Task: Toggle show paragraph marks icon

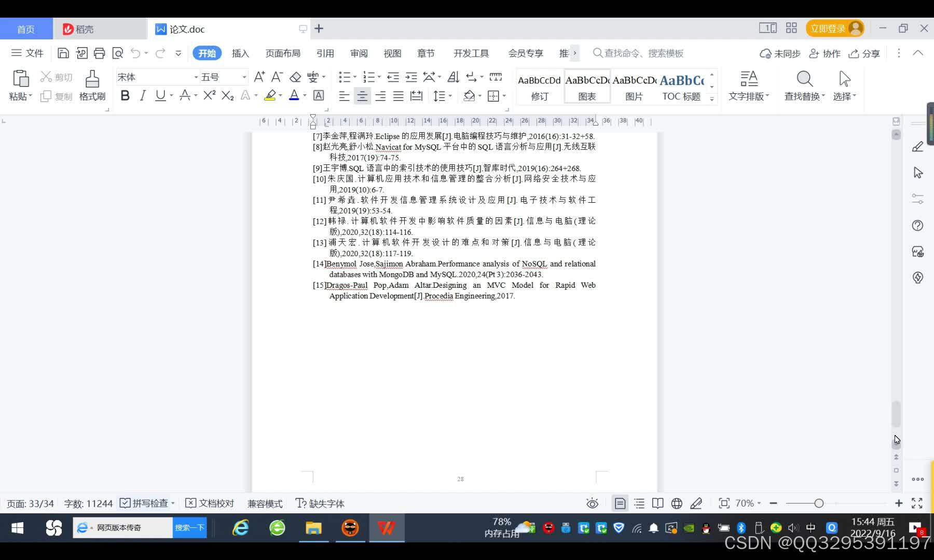Action: [x=471, y=77]
